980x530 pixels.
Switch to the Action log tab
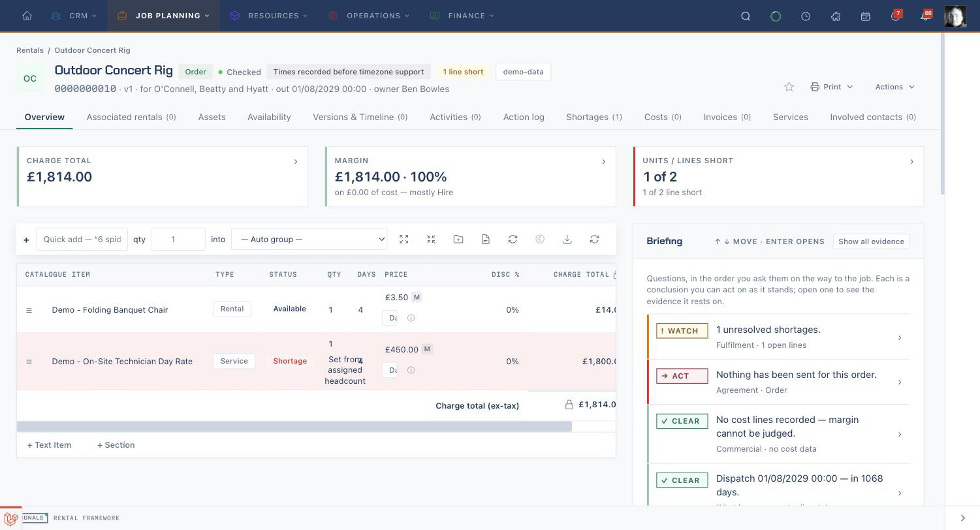click(524, 117)
